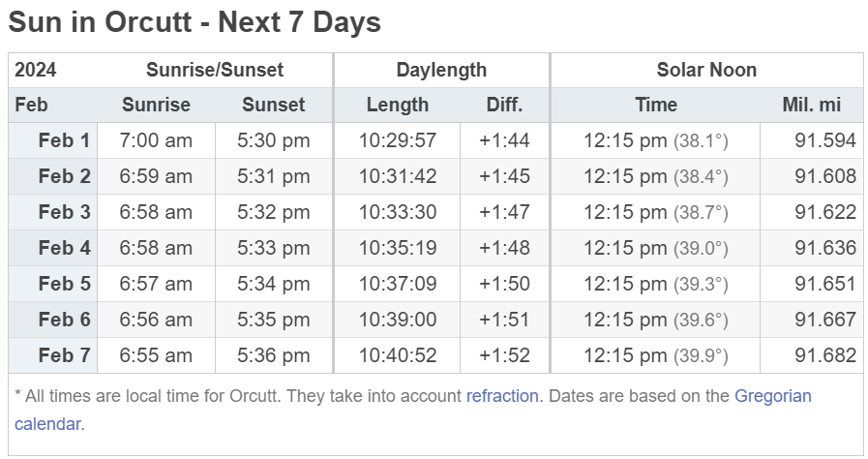Click the Daylength Length column header
The width and height of the screenshot is (868, 459).
coord(397,105)
